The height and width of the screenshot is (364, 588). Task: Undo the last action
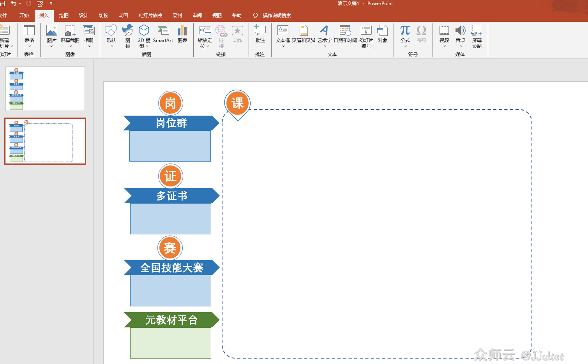14,4
